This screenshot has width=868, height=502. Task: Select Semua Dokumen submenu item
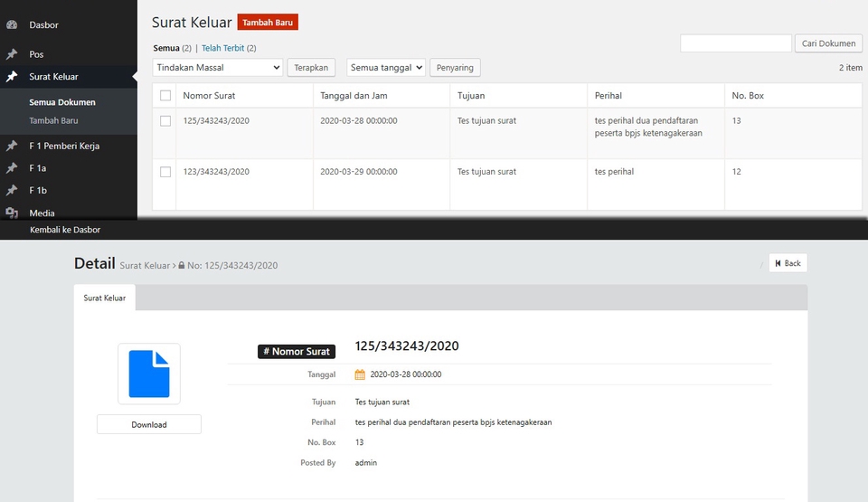pyautogui.click(x=62, y=102)
